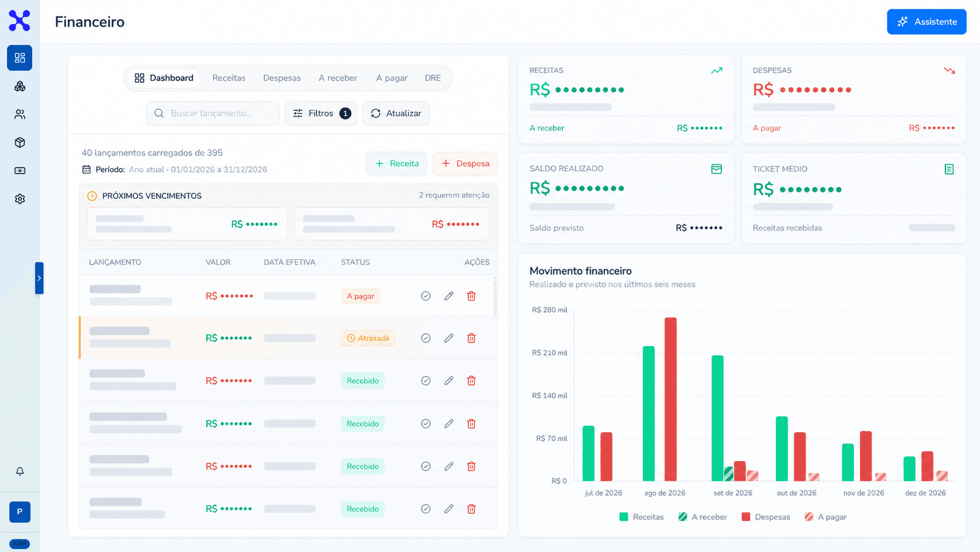Click the P user avatar
The width and height of the screenshot is (980, 552).
pos(19,512)
